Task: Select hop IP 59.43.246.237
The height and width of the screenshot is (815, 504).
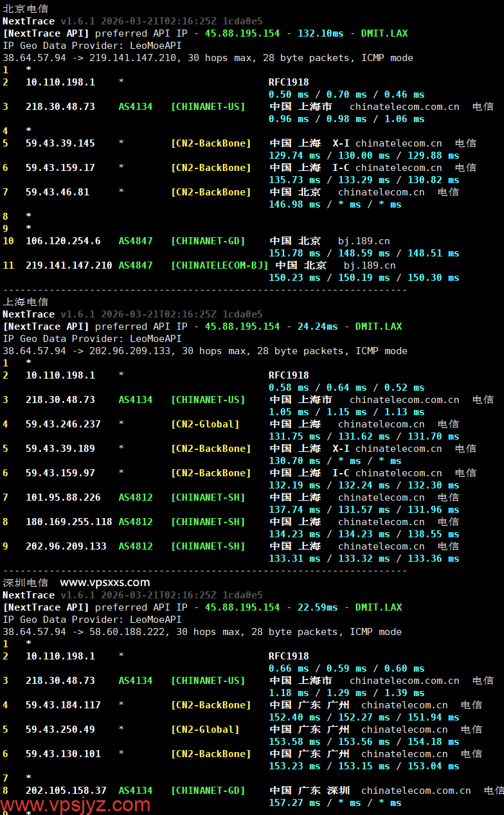Action: (63, 424)
